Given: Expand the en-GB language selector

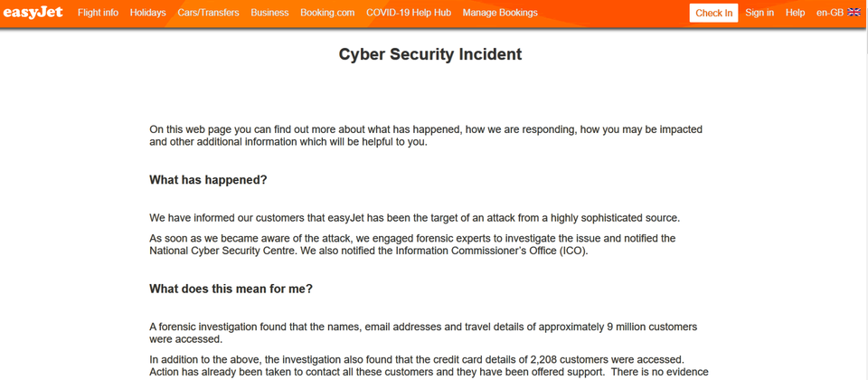Looking at the screenshot, I should 830,13.
